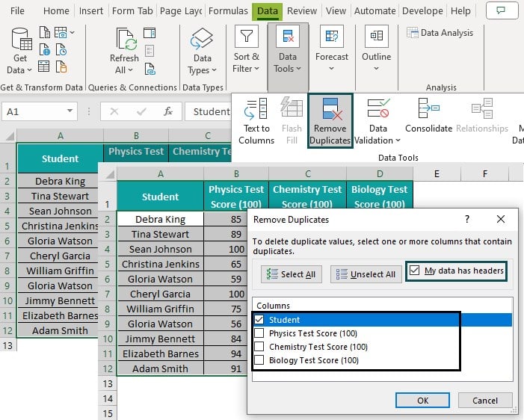Image resolution: width=524 pixels, height=420 pixels.
Task: Select row 14 header in front sheet
Action: pos(108,398)
